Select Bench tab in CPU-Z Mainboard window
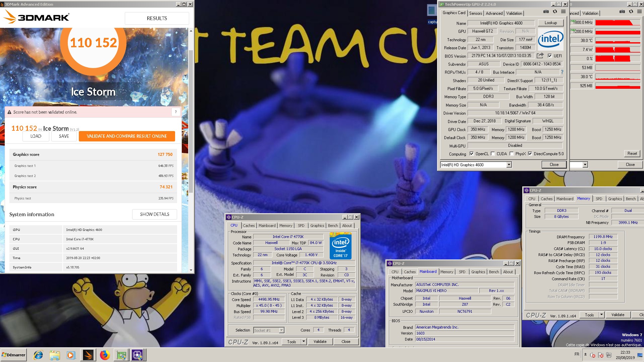The width and height of the screenshot is (644, 362). 494,272
